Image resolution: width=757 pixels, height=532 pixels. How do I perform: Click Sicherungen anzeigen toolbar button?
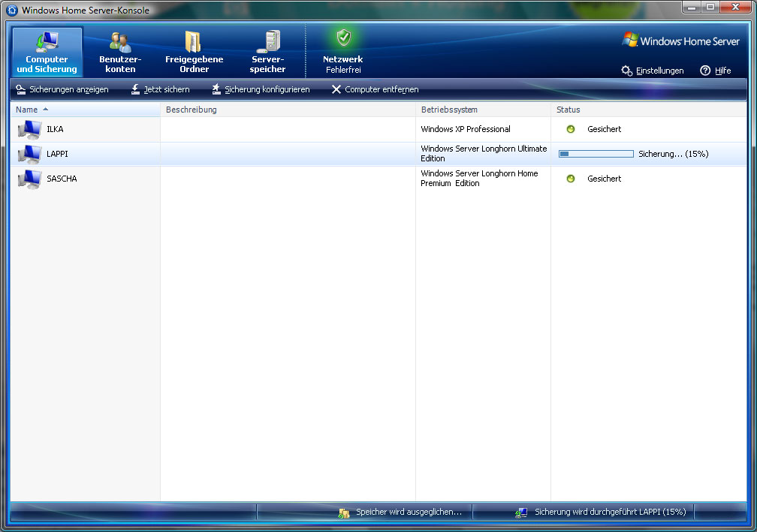(x=62, y=89)
